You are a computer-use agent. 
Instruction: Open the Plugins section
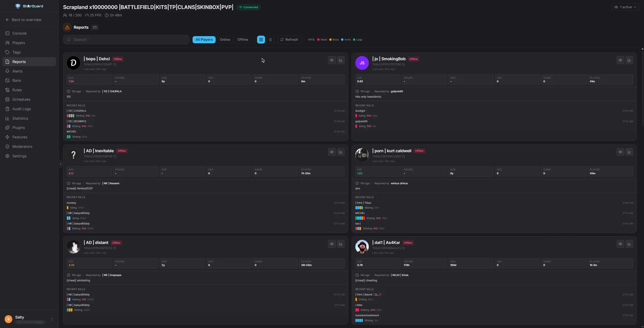18,127
